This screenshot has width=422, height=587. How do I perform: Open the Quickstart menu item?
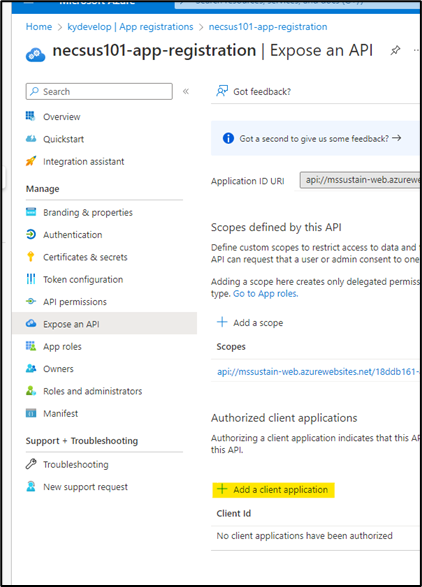63,139
